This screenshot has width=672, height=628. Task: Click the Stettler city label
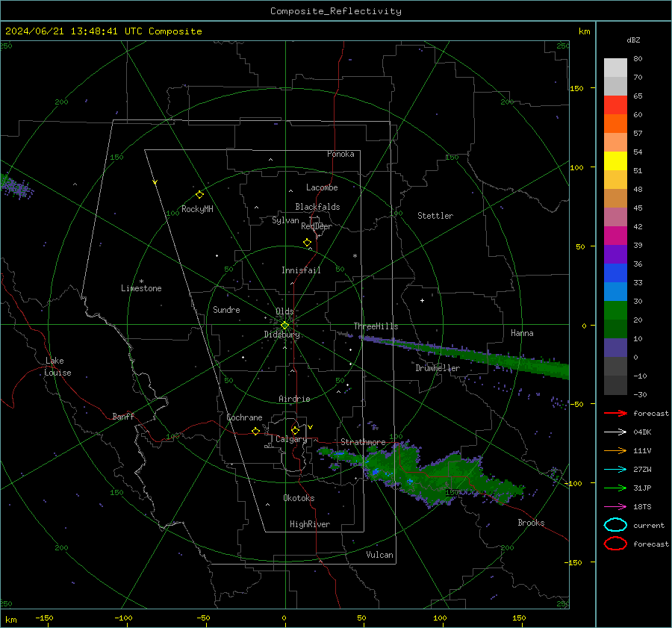[x=435, y=216]
